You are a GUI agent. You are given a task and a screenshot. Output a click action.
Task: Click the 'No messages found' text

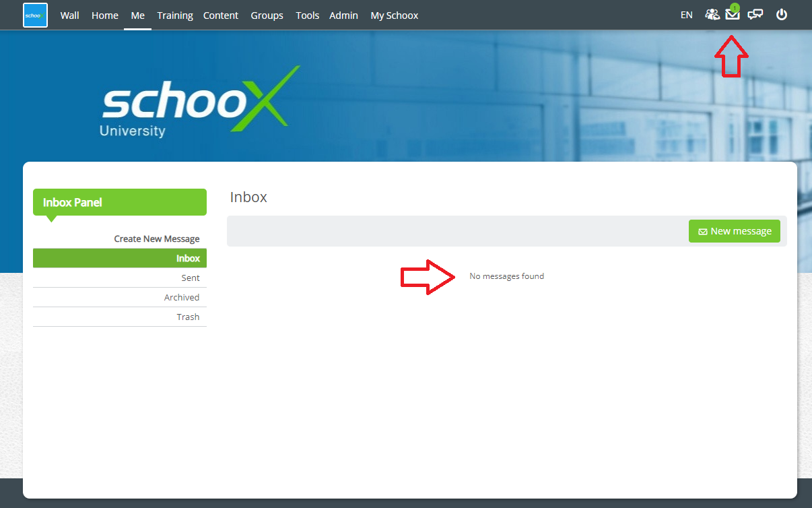tap(507, 276)
